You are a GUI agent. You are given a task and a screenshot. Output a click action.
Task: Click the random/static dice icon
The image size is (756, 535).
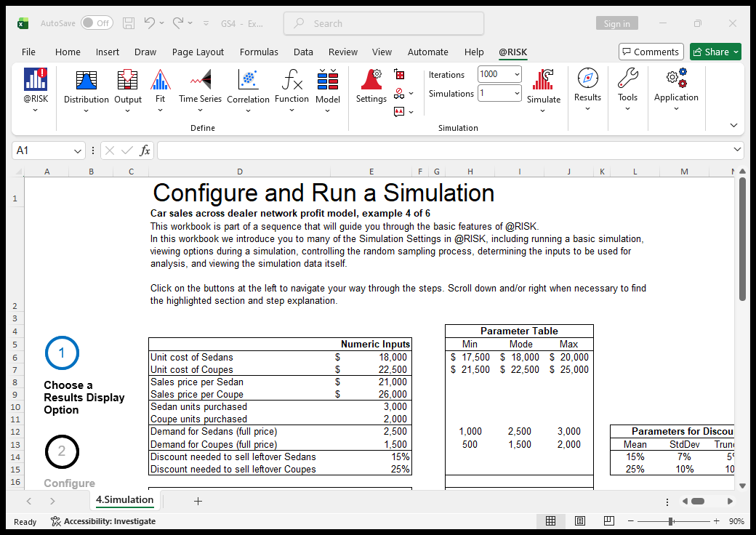[399, 75]
